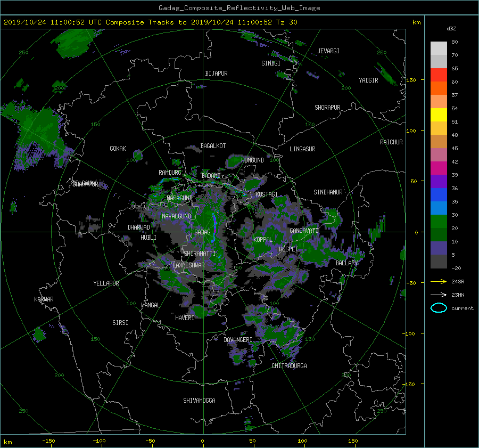Click the BADAMI city label
The height and width of the screenshot is (448, 479).
[211, 176]
